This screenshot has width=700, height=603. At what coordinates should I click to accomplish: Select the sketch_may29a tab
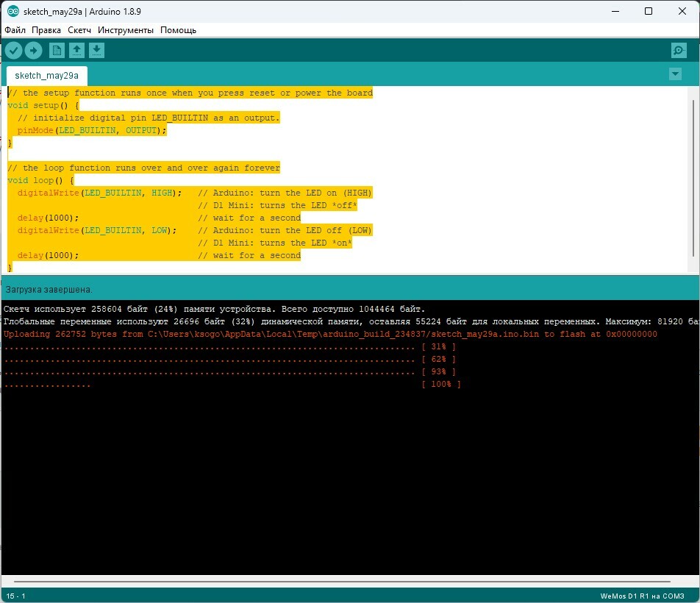click(47, 76)
